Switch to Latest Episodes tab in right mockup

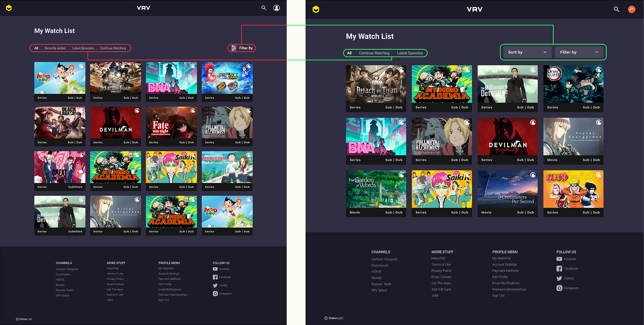tap(410, 53)
